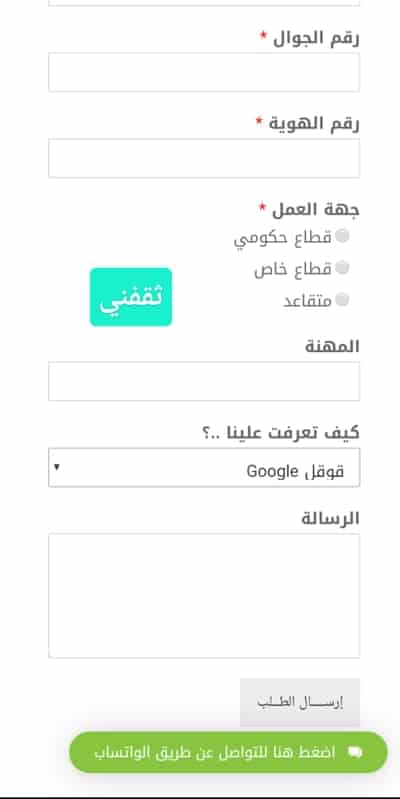Click the متقاعد label text
The height and width of the screenshot is (799, 400).
[x=308, y=301]
